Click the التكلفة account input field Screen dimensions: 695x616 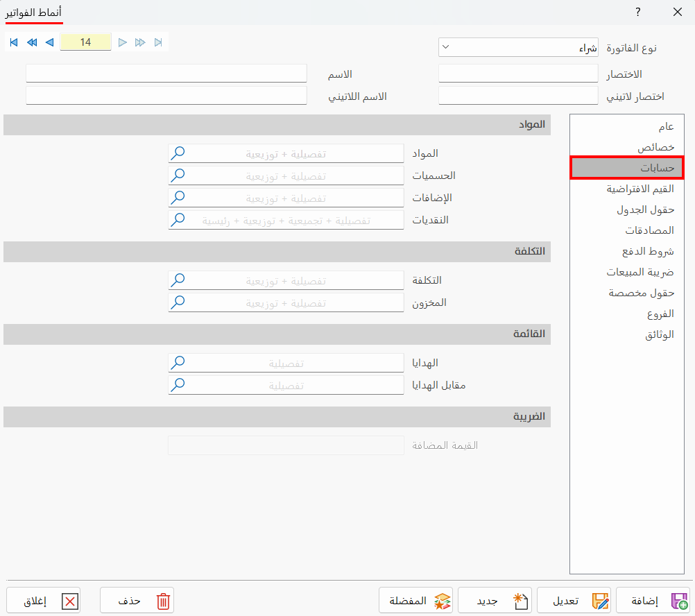click(x=286, y=280)
